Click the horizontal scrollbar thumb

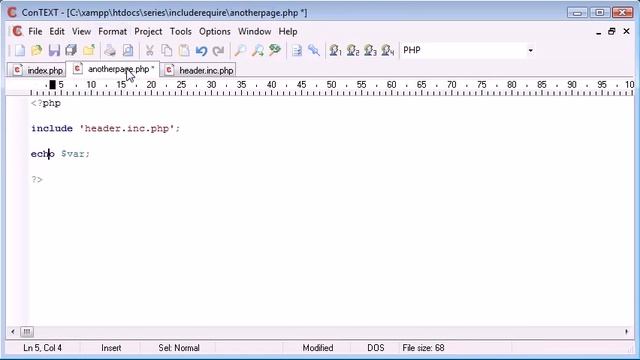(27, 331)
